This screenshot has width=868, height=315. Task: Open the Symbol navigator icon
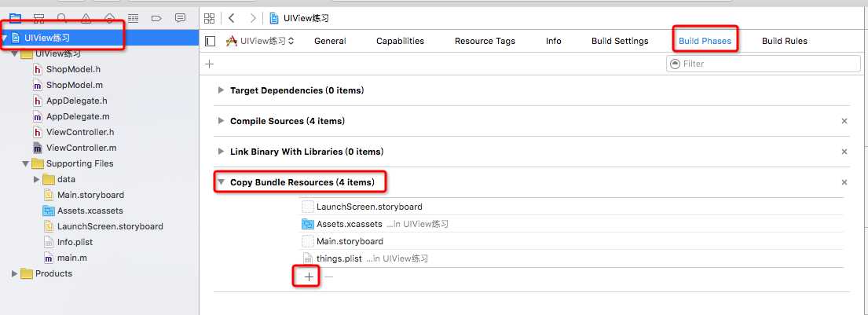click(x=38, y=18)
